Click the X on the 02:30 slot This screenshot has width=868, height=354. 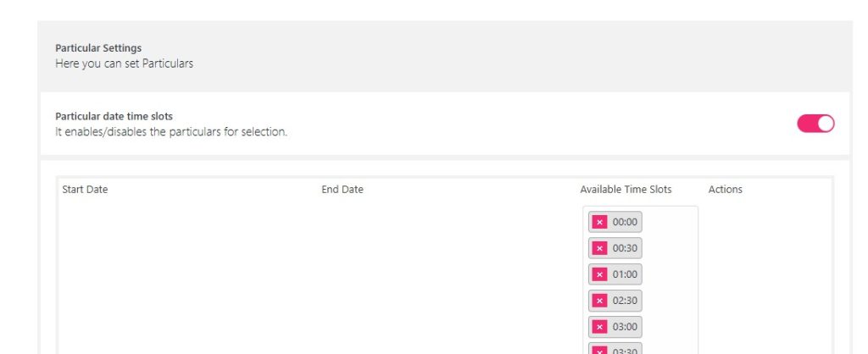pos(599,301)
